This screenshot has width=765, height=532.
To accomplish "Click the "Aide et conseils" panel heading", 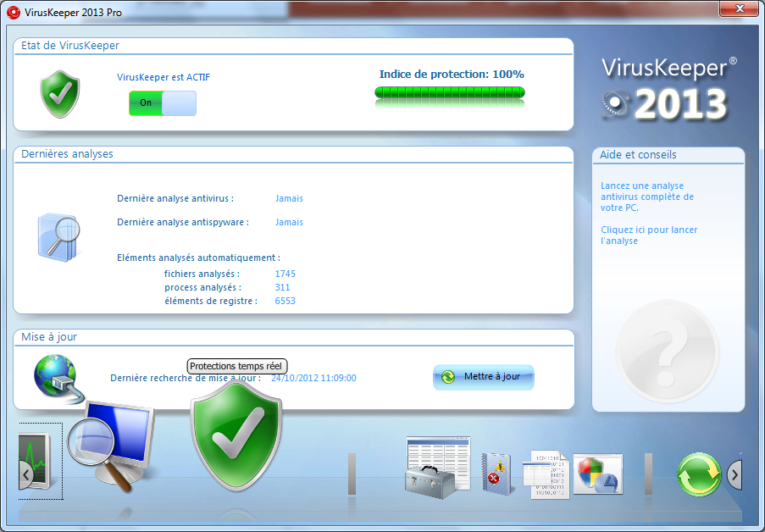I will [x=638, y=155].
